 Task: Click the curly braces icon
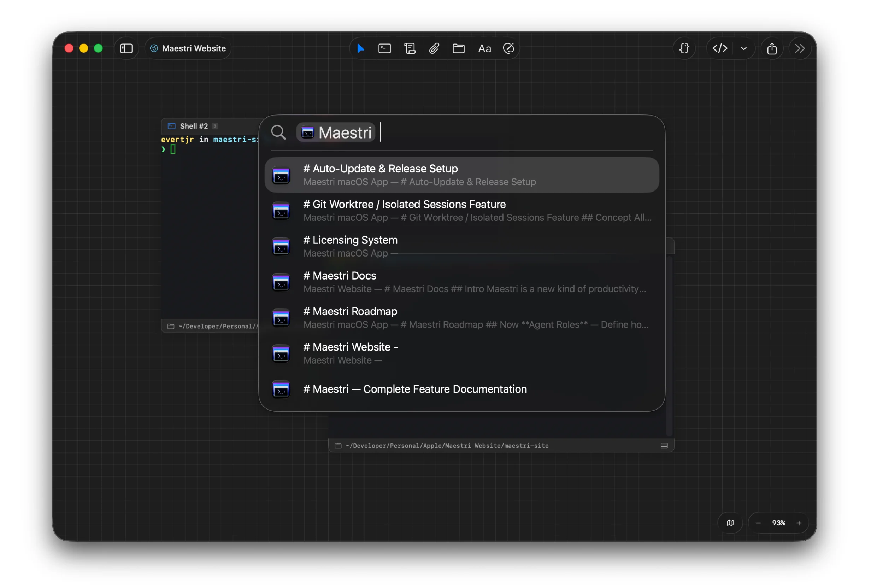point(684,48)
